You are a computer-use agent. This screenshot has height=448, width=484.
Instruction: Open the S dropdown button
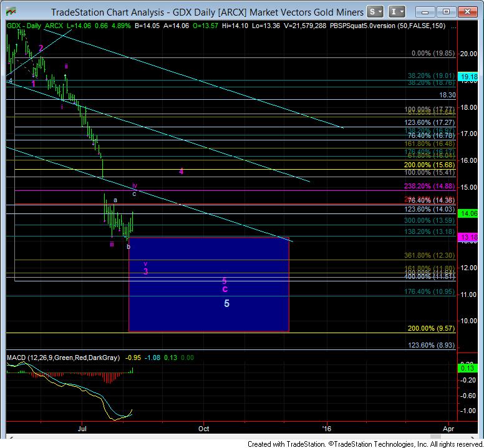coord(375,12)
